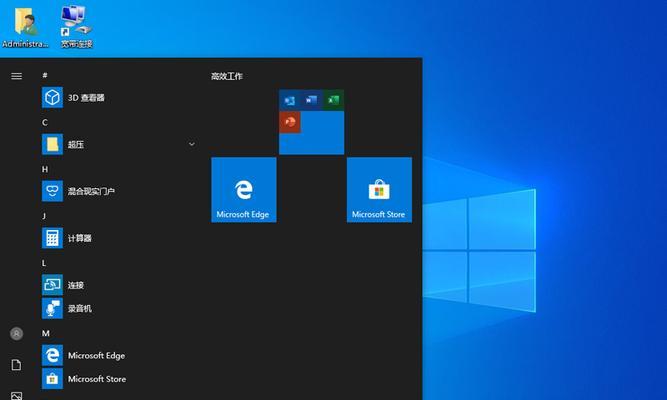Click the C letter header
Screen dimensions: 667x400
click(45, 123)
